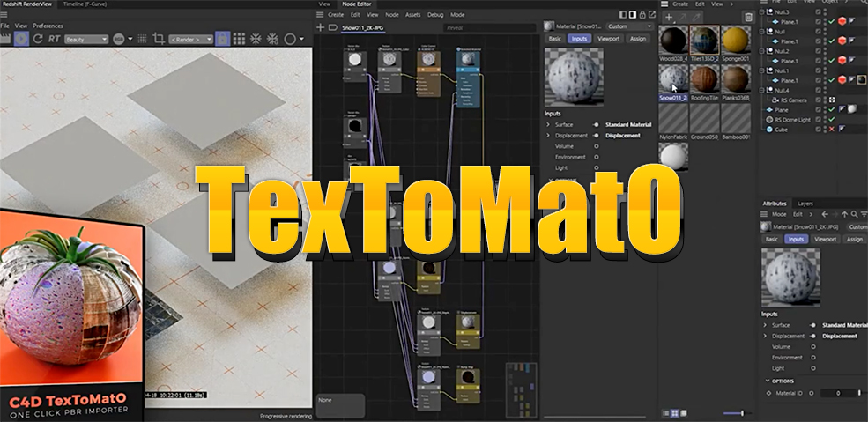Image resolution: width=868 pixels, height=422 pixels.
Task: Start IPR render with the play button
Action: (21, 39)
